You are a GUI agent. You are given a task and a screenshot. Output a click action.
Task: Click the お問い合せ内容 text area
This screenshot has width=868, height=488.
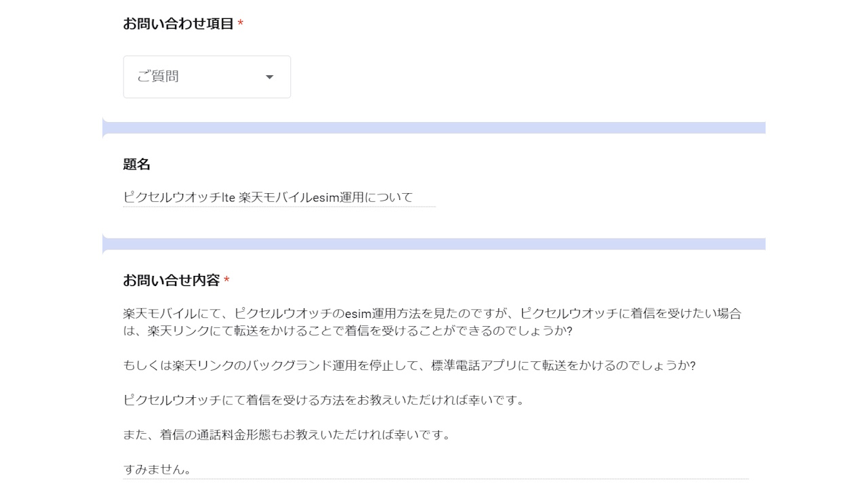436,392
